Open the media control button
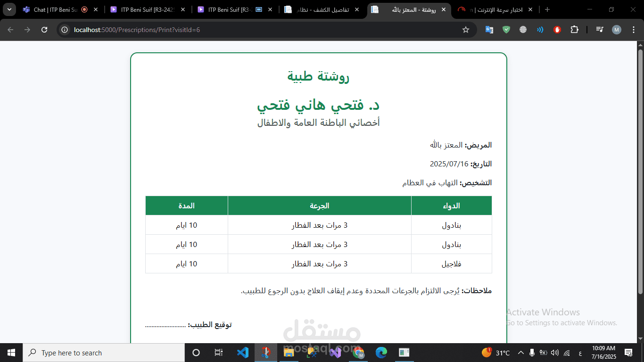This screenshot has width=644, height=362. [600, 30]
